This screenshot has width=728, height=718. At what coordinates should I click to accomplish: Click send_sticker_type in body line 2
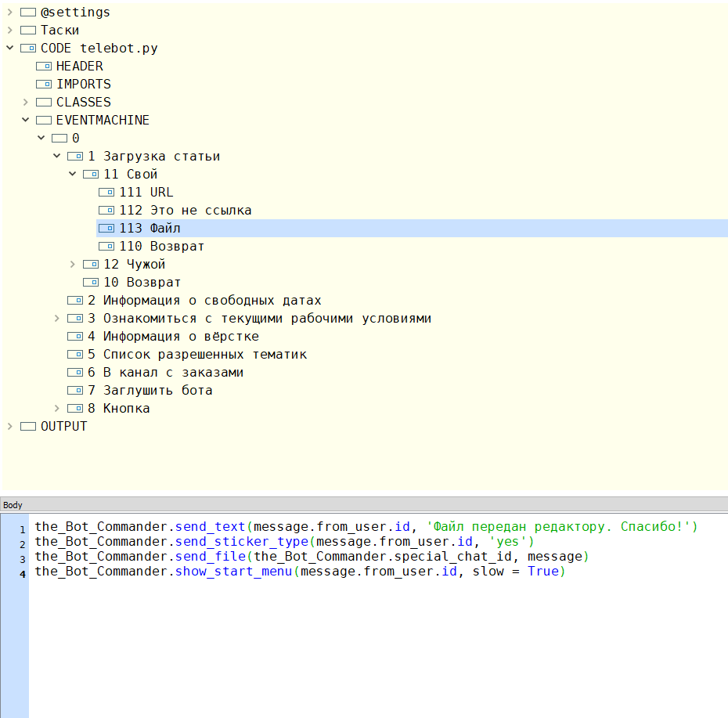tap(242, 542)
